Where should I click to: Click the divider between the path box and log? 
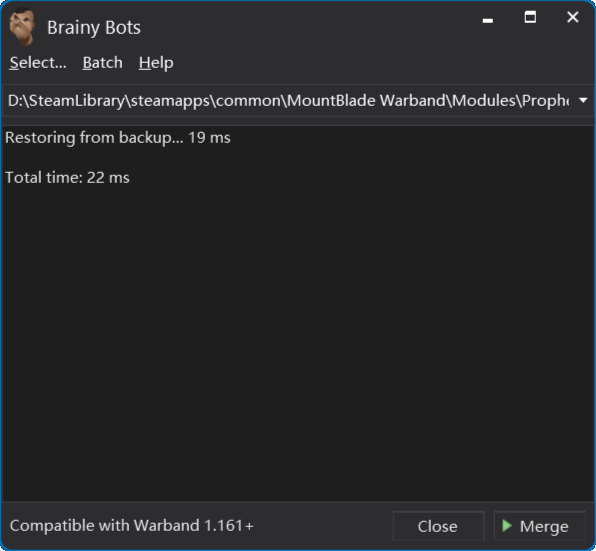point(298,121)
